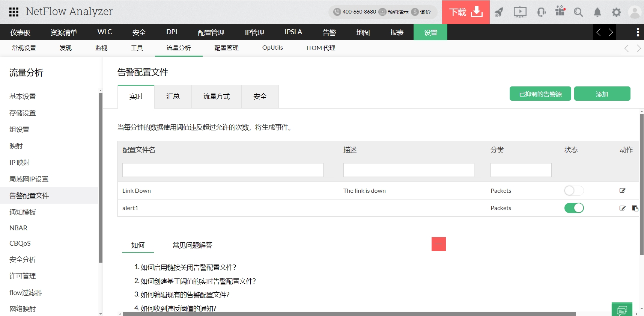Click the 已抑制的告警源 button

(540, 94)
